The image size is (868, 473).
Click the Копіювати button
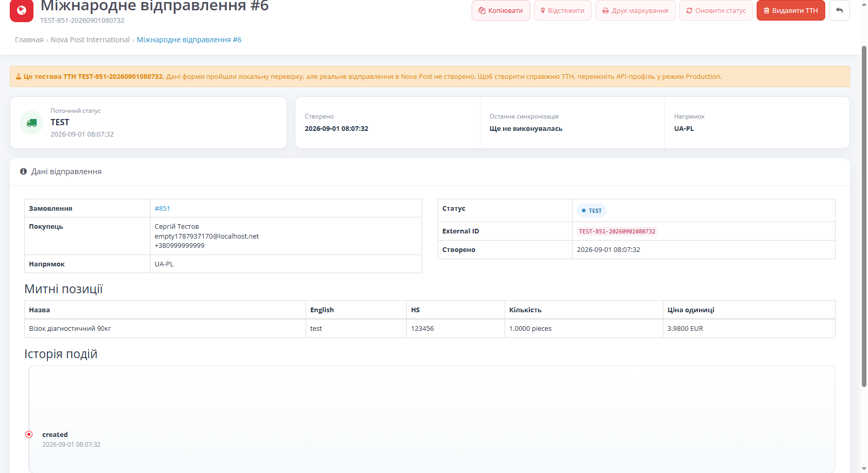[500, 10]
